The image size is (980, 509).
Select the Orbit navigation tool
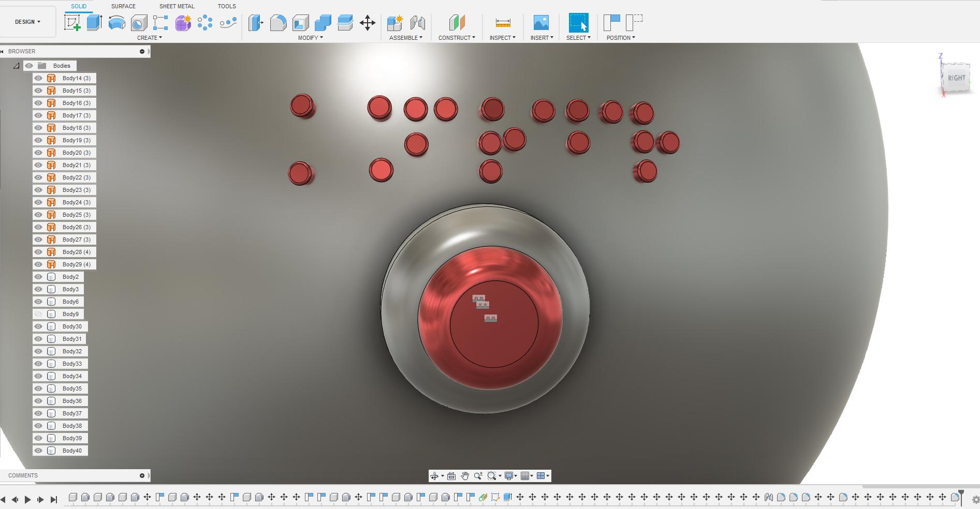[434, 476]
